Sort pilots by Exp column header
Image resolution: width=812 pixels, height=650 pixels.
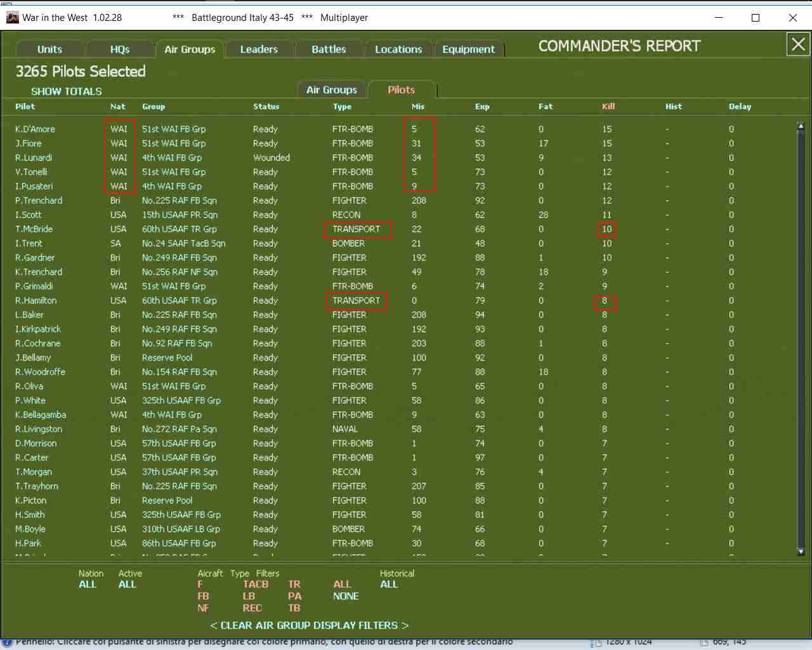coord(482,107)
